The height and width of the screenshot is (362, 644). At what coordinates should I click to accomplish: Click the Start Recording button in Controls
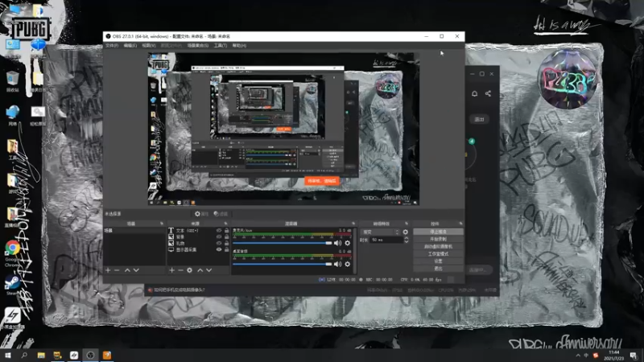pos(438,239)
